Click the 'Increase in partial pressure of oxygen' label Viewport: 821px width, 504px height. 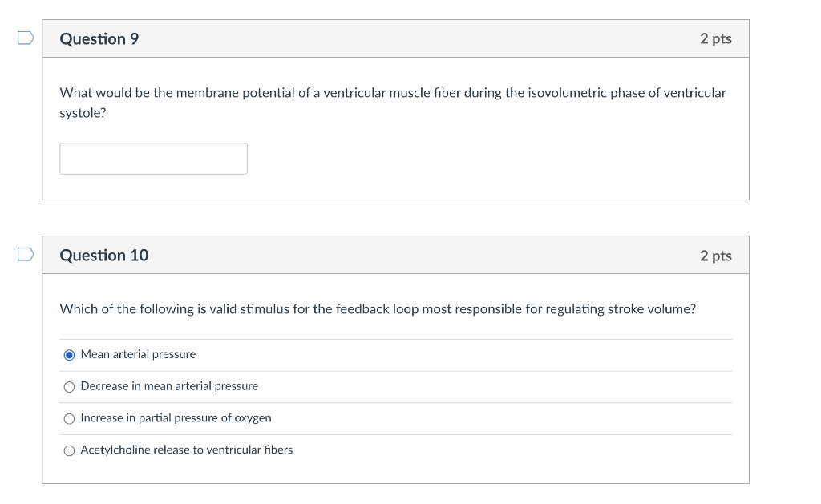176,418
